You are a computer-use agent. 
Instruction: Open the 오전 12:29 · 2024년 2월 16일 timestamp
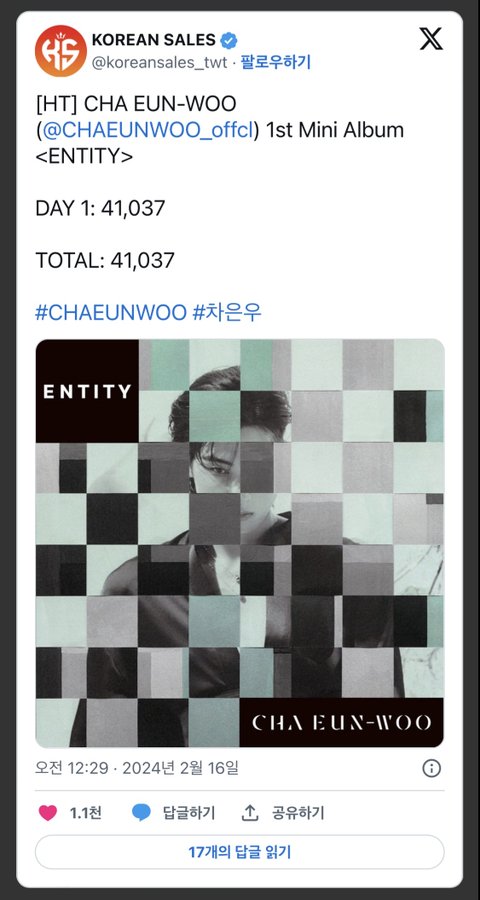pos(137,767)
